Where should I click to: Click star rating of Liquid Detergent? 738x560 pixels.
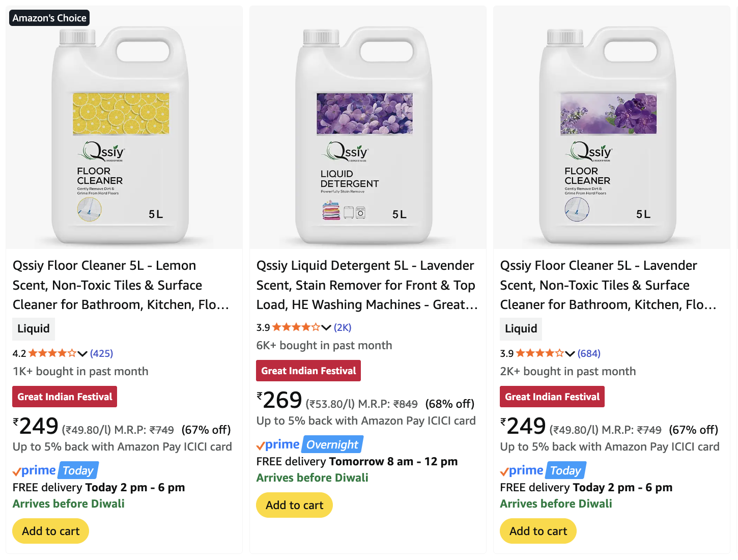click(296, 327)
